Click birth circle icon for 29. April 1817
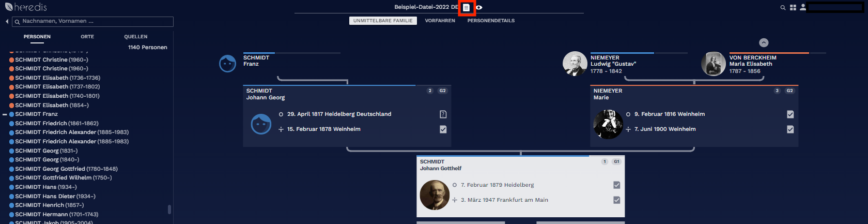Image resolution: width=868 pixels, height=224 pixels. point(281,114)
